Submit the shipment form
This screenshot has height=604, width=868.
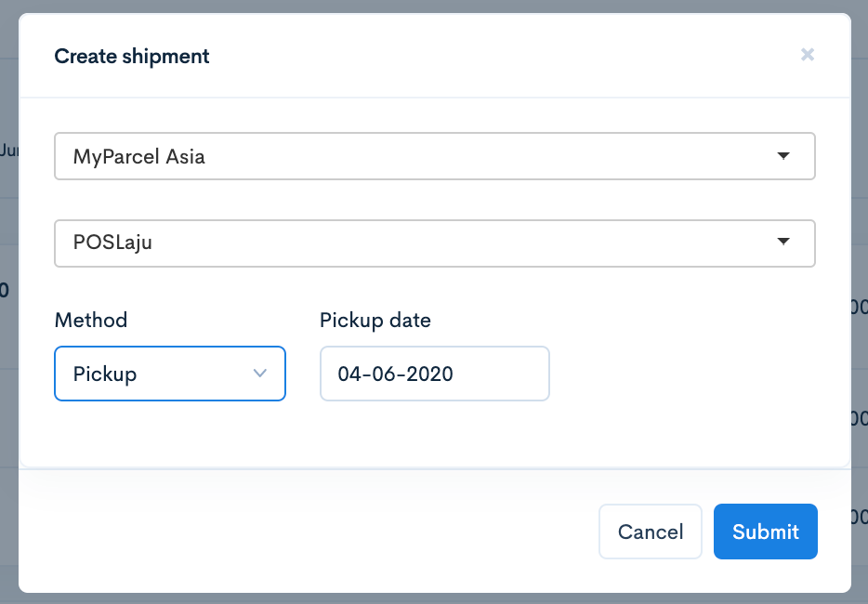pyautogui.click(x=766, y=532)
